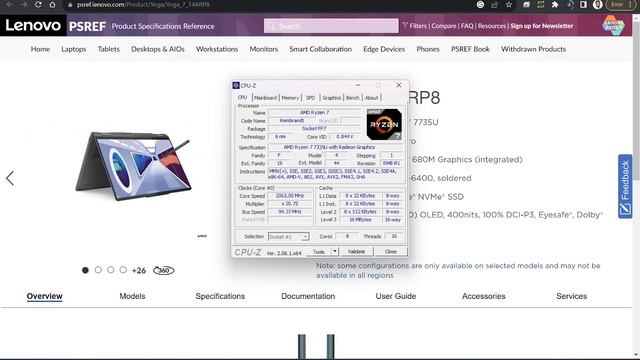This screenshot has width=640, height=360.
Task: Expand the Tools dropdown arrow in CPU-Z
Action: tap(335, 251)
